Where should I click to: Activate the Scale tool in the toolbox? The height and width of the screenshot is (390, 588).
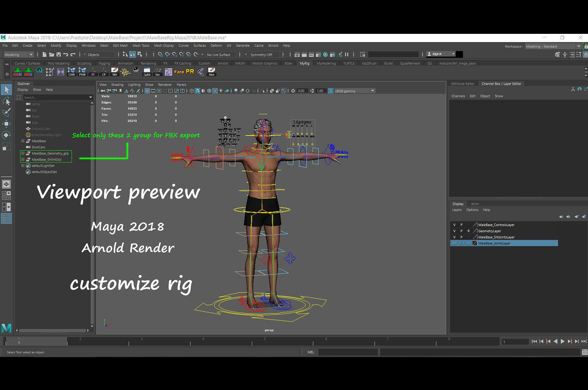[x=6, y=147]
